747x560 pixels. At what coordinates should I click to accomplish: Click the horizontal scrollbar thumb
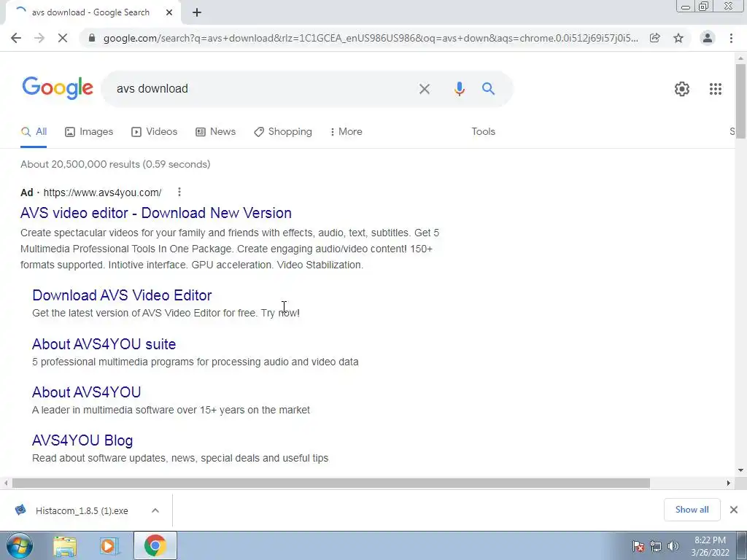coord(331,483)
